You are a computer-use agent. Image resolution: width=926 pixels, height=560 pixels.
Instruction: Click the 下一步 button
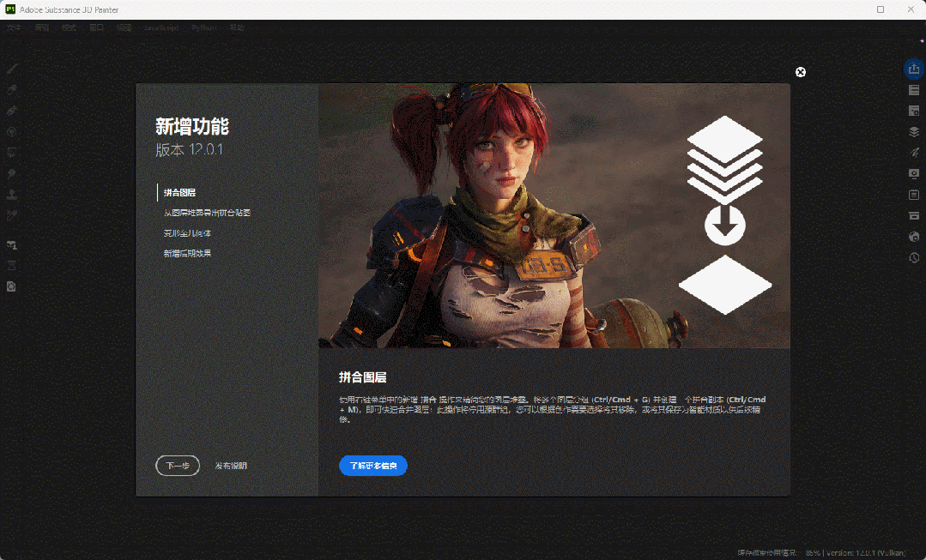(178, 466)
